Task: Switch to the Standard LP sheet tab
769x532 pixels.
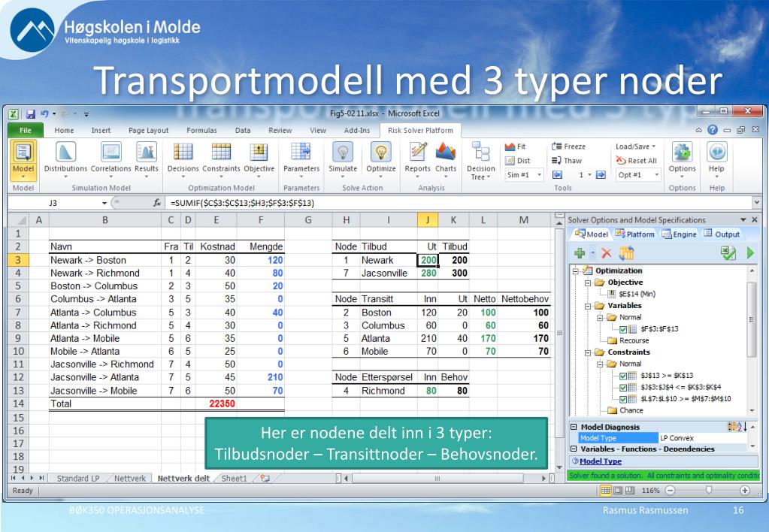Action: pyautogui.click(x=78, y=479)
